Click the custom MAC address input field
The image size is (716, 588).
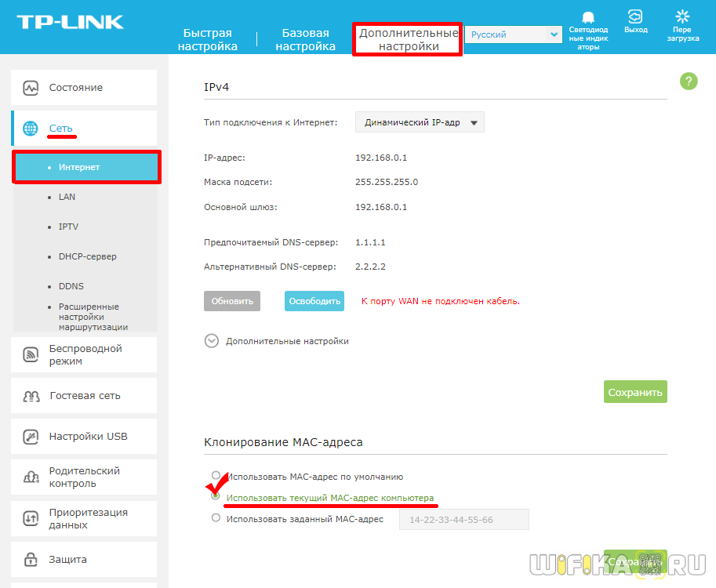[464, 520]
